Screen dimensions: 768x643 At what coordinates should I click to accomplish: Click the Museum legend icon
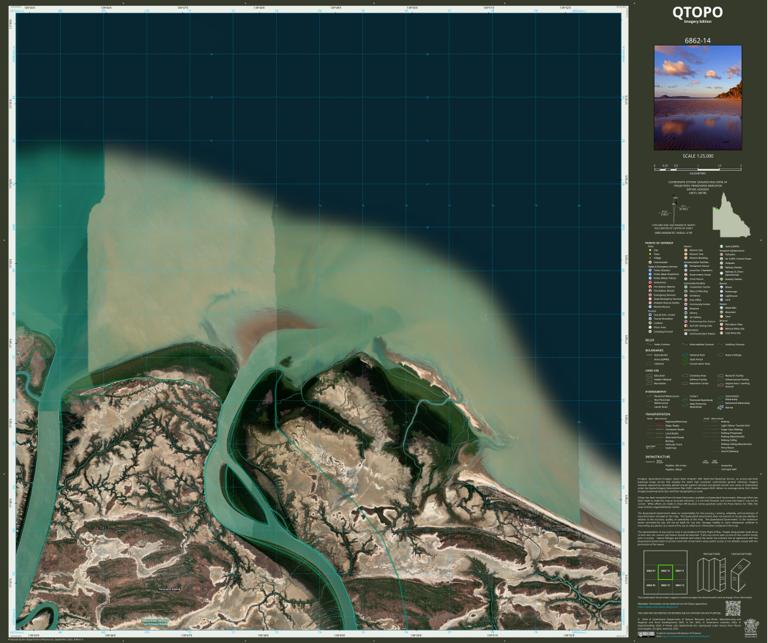(686, 309)
